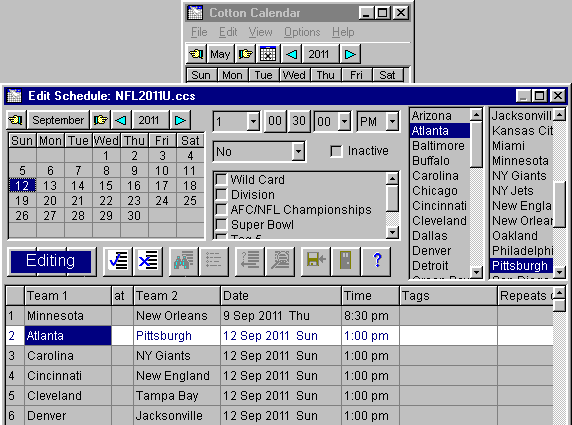Select Oakland in second team list
The image size is (572, 425).
pyautogui.click(x=521, y=236)
